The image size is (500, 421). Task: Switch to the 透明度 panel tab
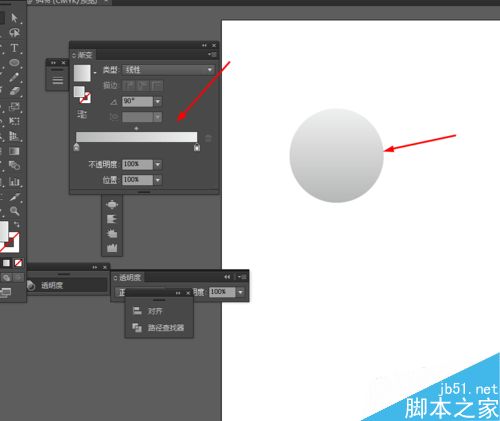click(127, 277)
